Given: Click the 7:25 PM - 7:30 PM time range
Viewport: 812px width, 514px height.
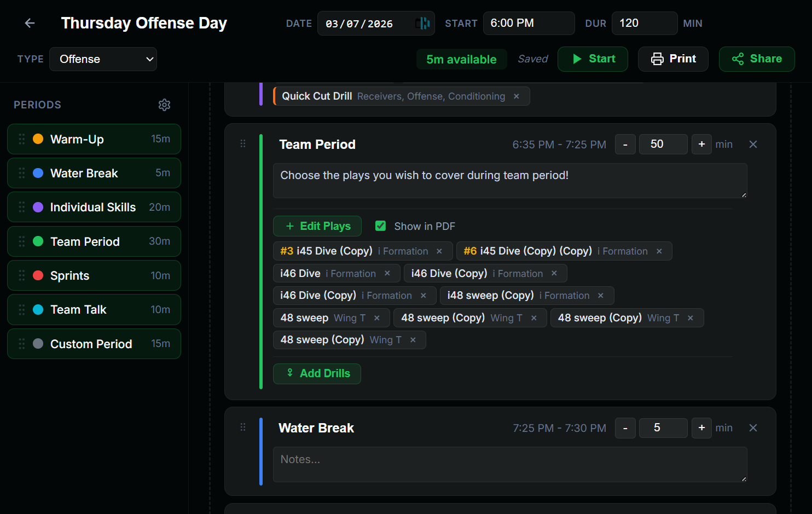Looking at the screenshot, I should point(559,428).
